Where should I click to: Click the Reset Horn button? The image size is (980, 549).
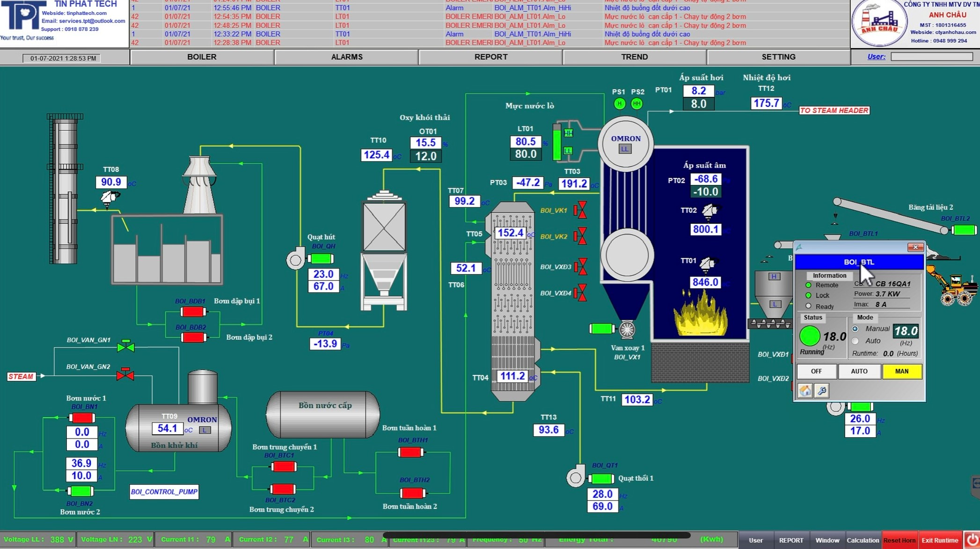[899, 540]
